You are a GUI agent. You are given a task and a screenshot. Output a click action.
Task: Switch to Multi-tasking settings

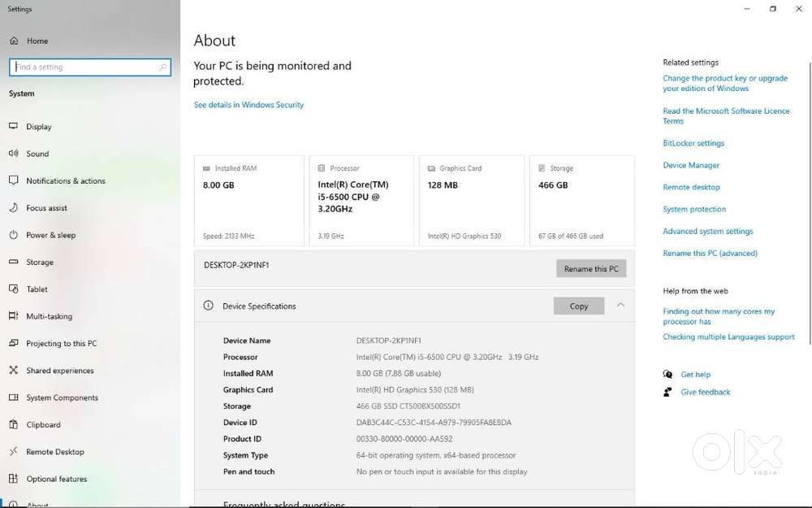[x=49, y=316]
